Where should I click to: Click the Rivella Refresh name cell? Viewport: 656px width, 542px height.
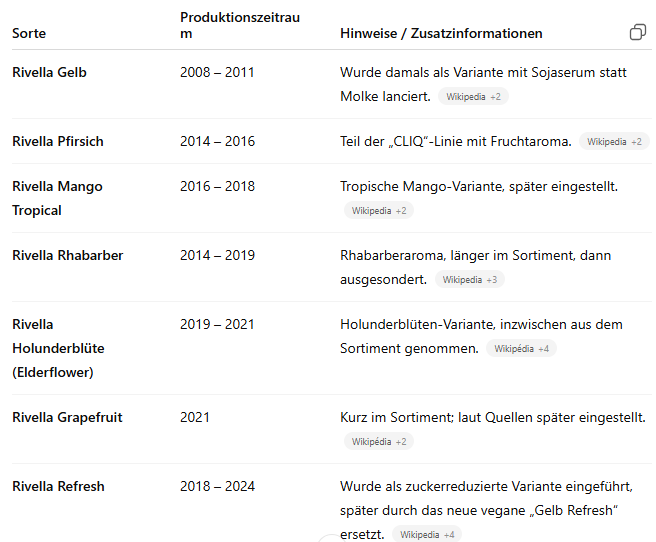point(58,486)
